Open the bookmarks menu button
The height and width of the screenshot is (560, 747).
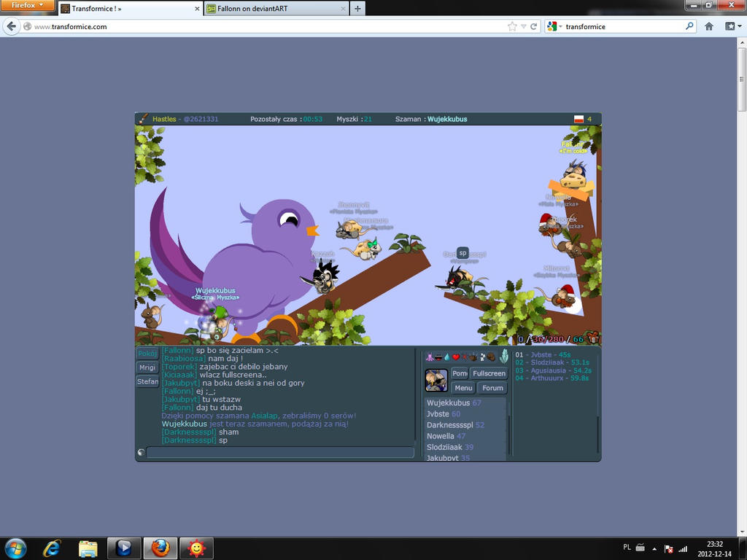(x=732, y=26)
